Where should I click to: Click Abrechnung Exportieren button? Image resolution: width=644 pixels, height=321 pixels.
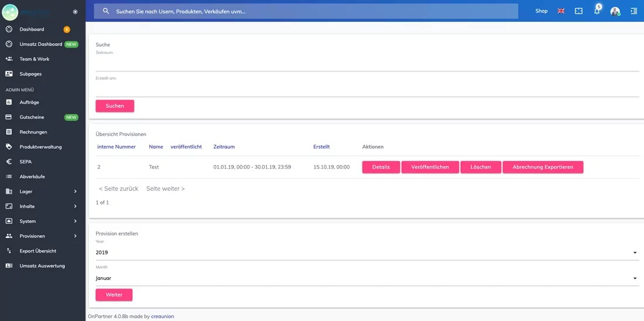[x=543, y=168]
